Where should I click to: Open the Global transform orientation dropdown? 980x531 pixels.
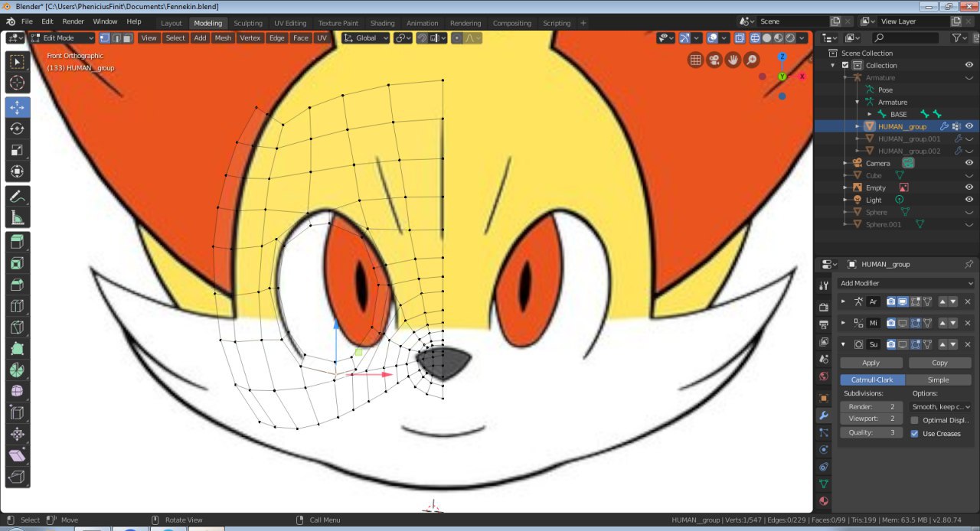pyautogui.click(x=366, y=37)
